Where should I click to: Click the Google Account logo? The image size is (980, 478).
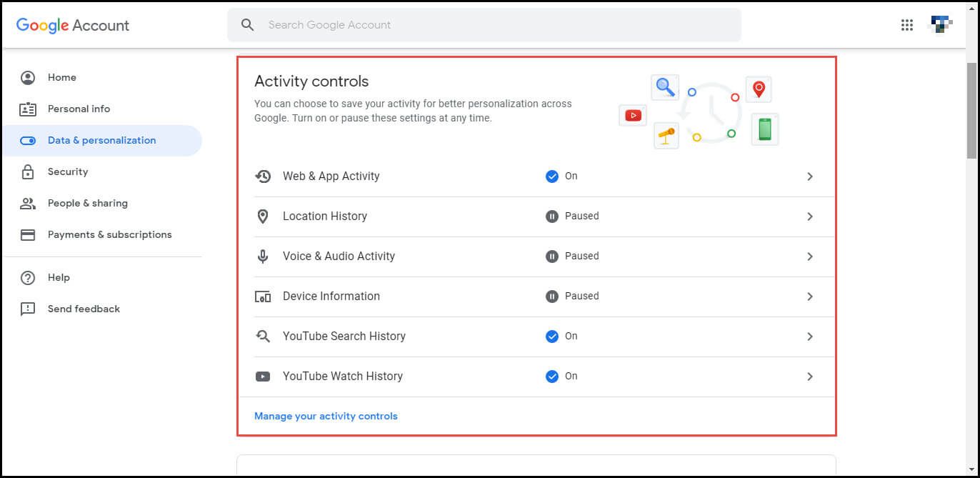pyautogui.click(x=73, y=25)
